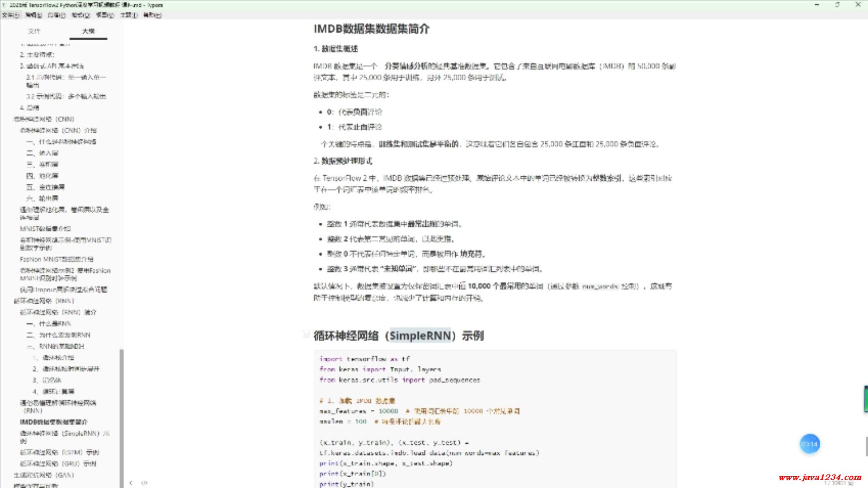This screenshot has height=488, width=868.
Task: Restore down the Typora window
Action: pos(837,5)
